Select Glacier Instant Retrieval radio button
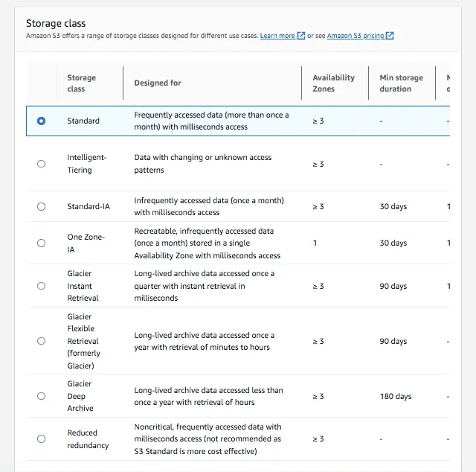Screen dimensions: 476x472 [x=42, y=286]
